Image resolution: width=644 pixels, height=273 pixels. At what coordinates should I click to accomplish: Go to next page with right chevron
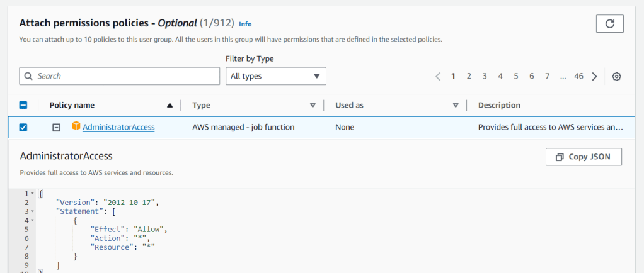point(594,76)
